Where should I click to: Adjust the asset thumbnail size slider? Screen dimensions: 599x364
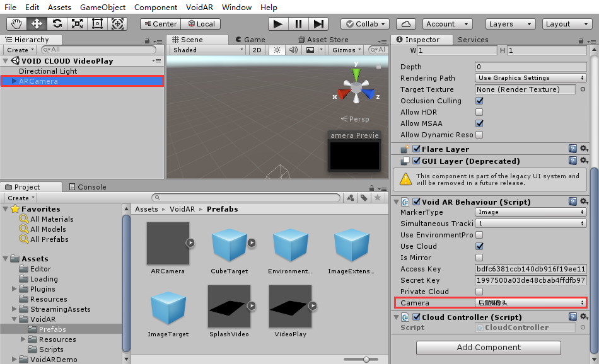click(366, 359)
